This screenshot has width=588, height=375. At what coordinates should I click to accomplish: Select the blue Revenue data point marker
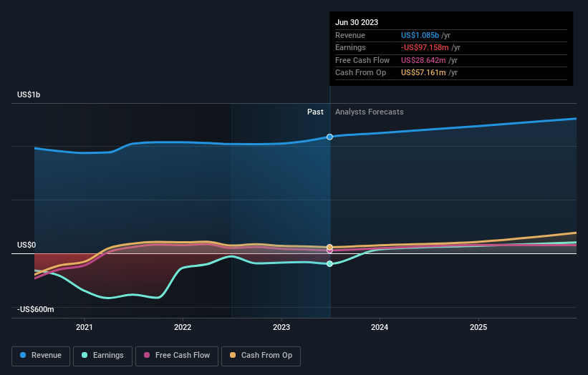click(329, 137)
